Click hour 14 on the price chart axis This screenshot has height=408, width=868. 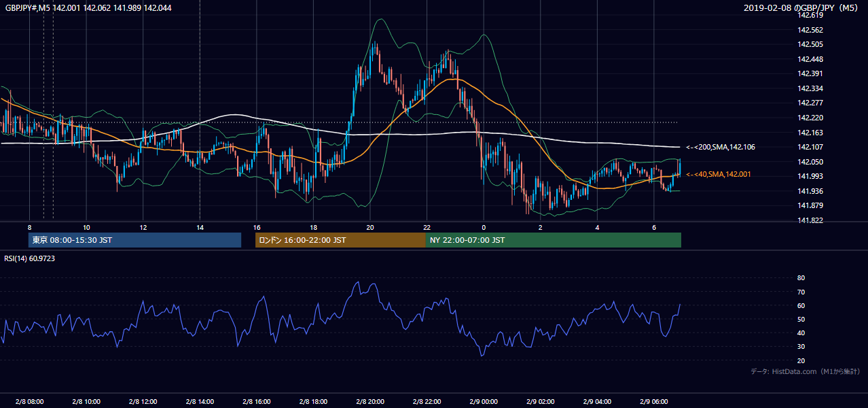(200, 227)
